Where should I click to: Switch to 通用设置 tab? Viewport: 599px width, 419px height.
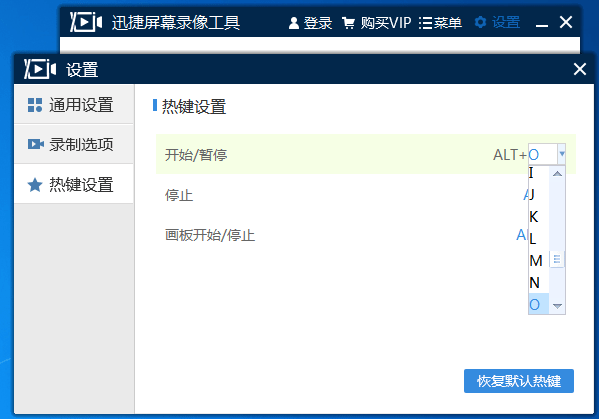[x=74, y=104]
